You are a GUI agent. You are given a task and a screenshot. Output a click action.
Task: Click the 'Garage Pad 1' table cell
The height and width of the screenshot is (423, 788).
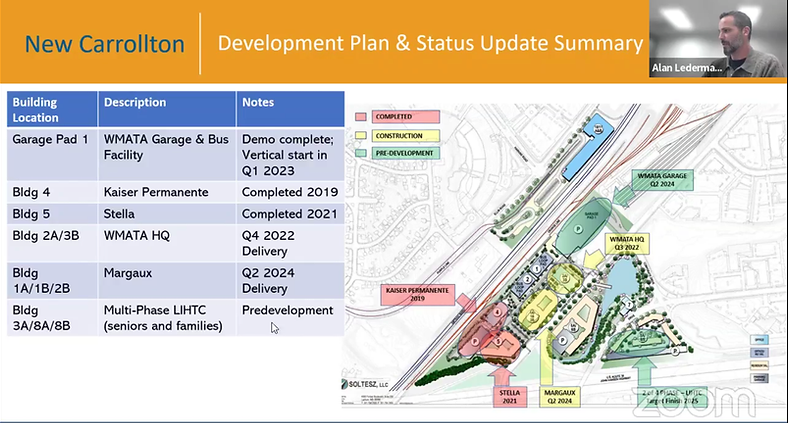(x=52, y=154)
